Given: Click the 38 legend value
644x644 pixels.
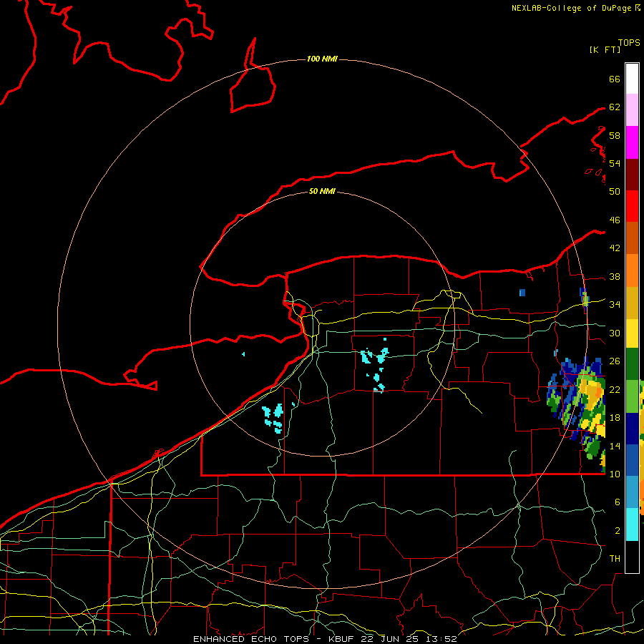Looking at the screenshot, I should 615,276.
